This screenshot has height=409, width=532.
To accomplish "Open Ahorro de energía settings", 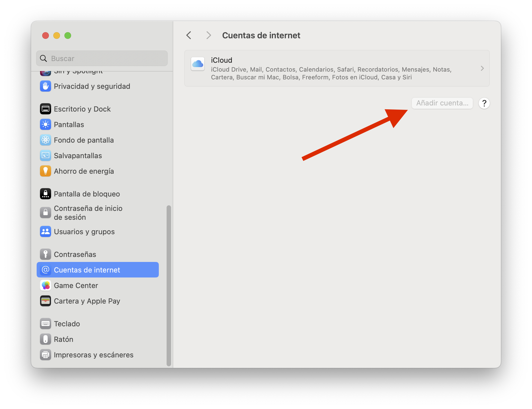I will (x=84, y=171).
